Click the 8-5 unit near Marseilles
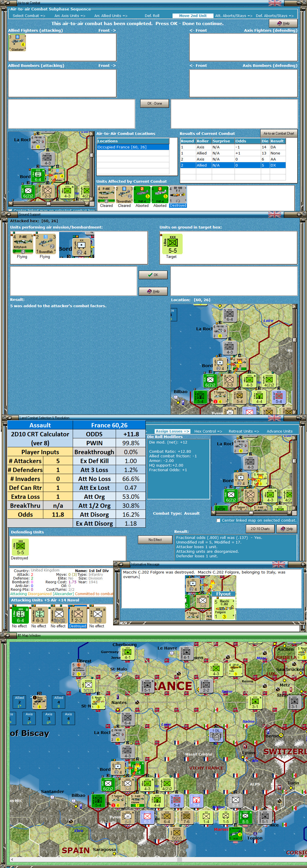This screenshot has width=307, height=868. [245, 817]
